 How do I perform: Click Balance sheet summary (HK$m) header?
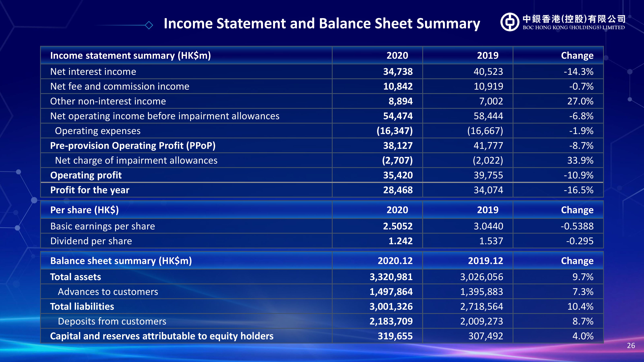(x=121, y=261)
